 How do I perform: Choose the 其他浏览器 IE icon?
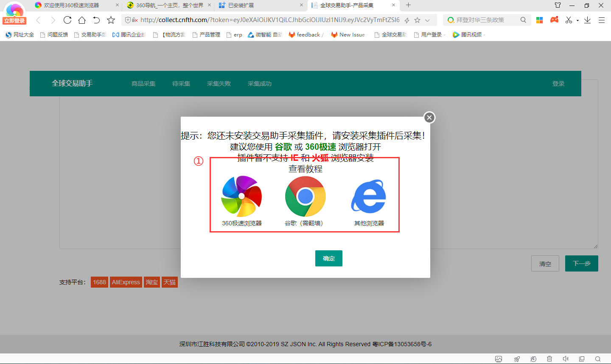369,196
